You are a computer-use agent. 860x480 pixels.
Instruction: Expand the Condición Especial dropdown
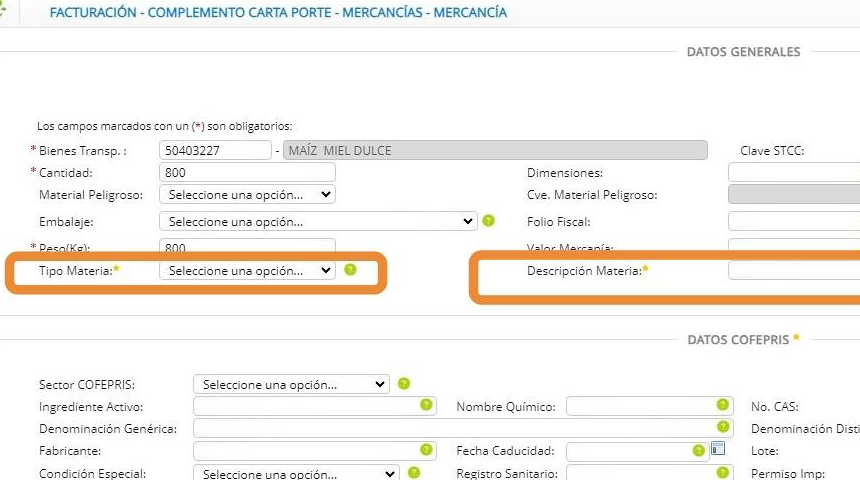point(295,474)
